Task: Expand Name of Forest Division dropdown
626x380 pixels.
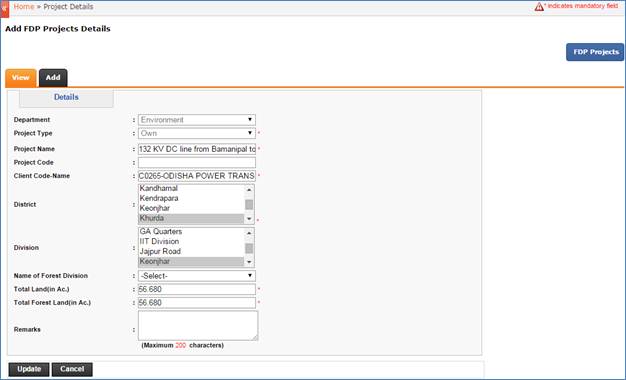Action: (197, 276)
